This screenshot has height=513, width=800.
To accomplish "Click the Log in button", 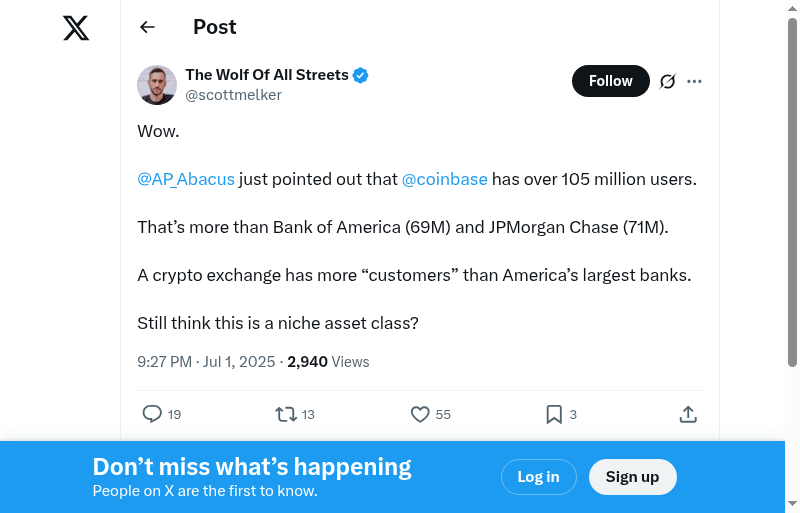I will (x=538, y=477).
